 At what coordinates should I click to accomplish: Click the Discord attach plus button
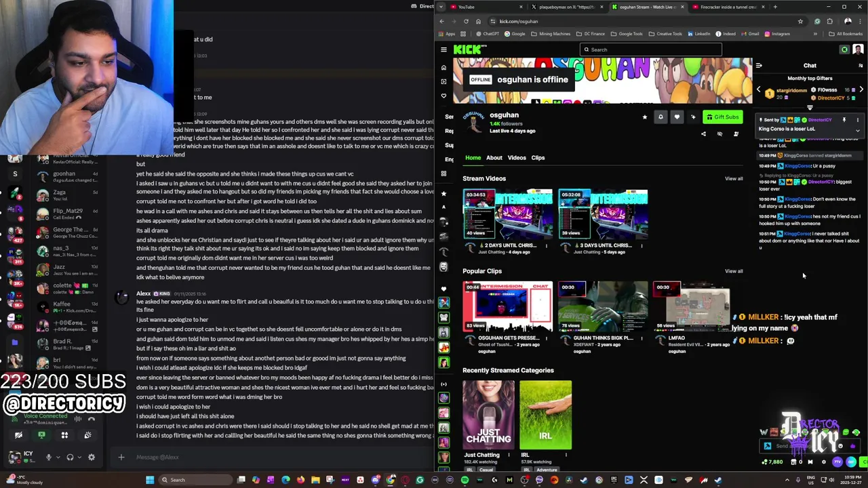coord(121,457)
